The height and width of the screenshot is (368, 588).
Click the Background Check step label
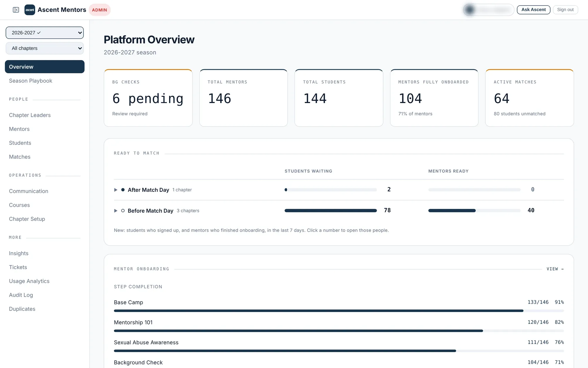point(138,362)
